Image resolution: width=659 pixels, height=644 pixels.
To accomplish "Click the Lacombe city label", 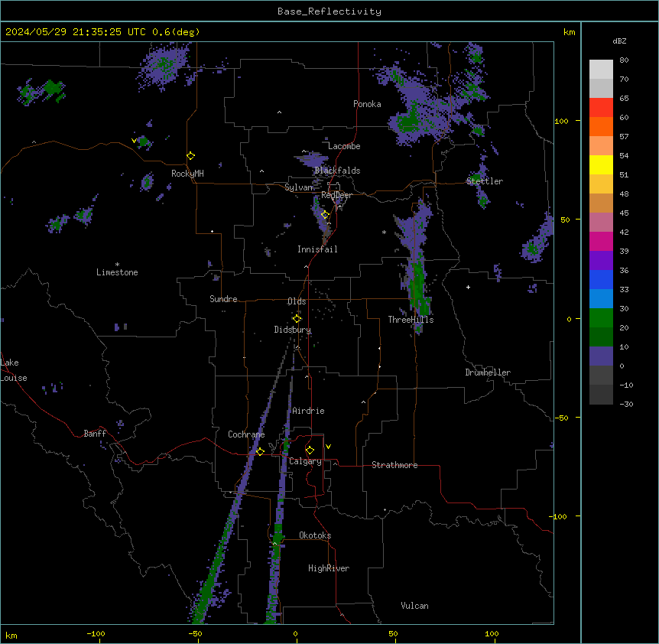I will pos(344,146).
